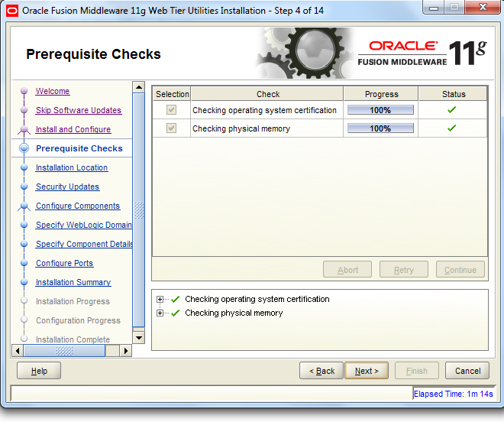
Task: Open Skip Software Updates step
Action: [x=79, y=110]
